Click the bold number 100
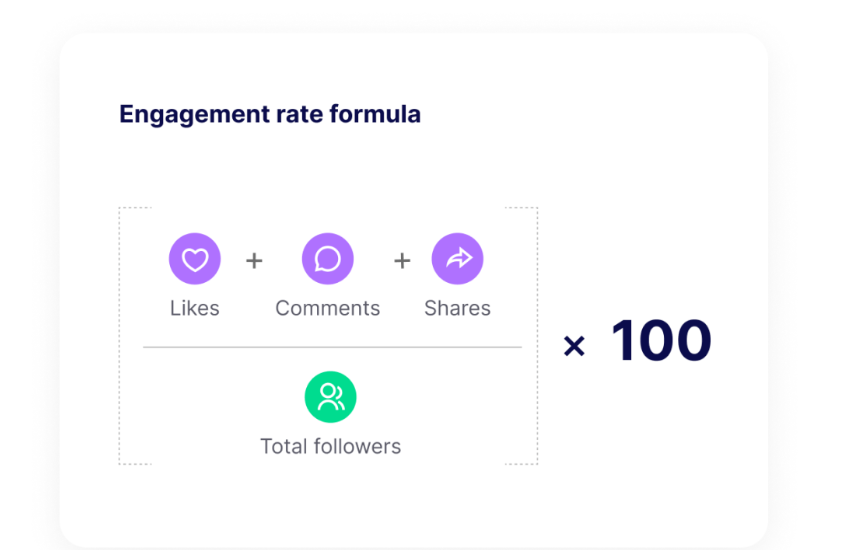 coord(661,341)
